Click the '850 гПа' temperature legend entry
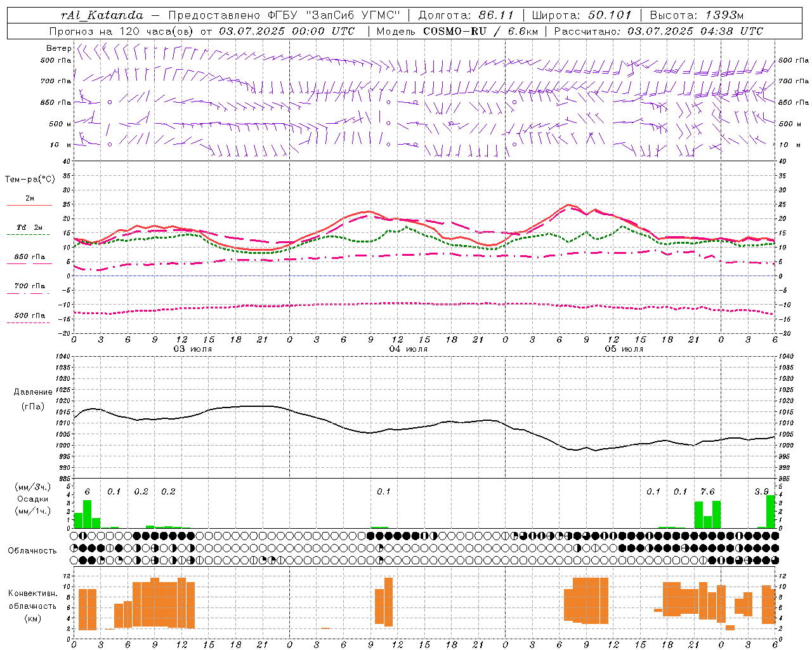 point(30,257)
